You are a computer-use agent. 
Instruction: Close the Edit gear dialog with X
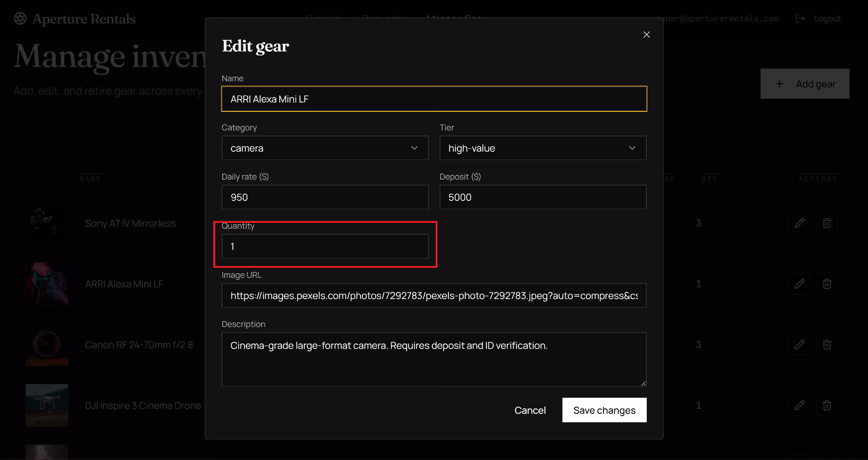(x=646, y=35)
